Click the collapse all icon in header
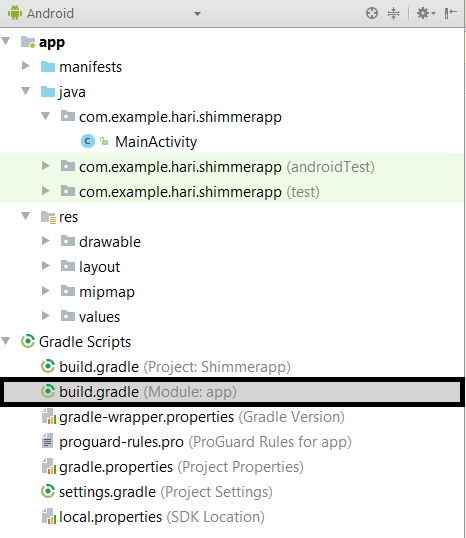 [393, 13]
